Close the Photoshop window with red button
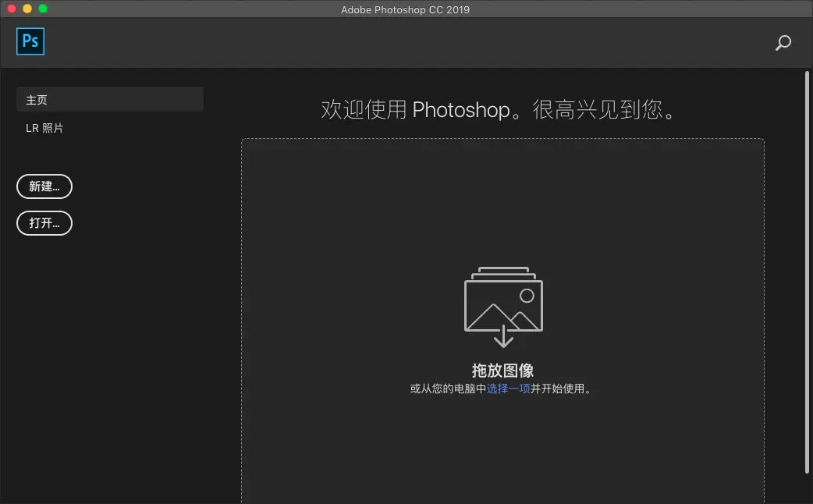 click(x=11, y=9)
